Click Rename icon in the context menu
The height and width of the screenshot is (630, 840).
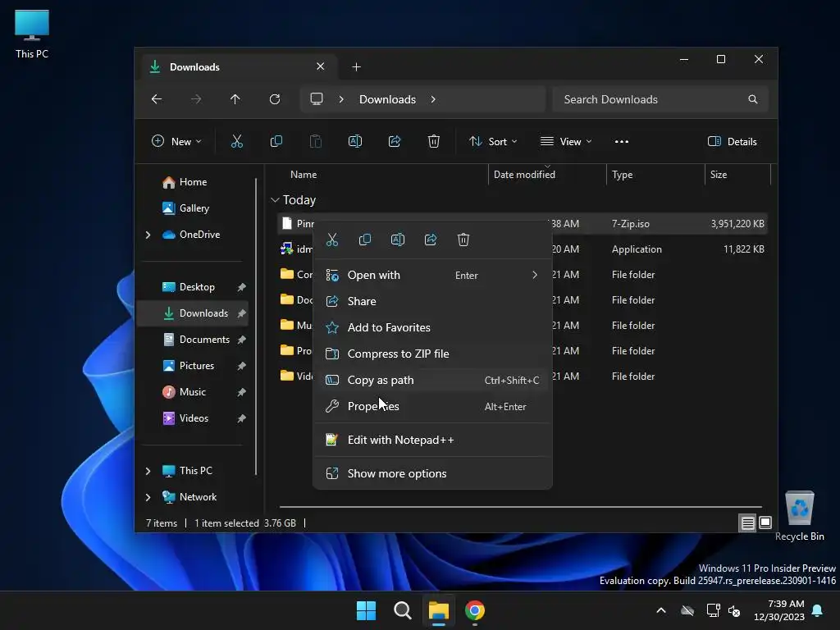(398, 240)
